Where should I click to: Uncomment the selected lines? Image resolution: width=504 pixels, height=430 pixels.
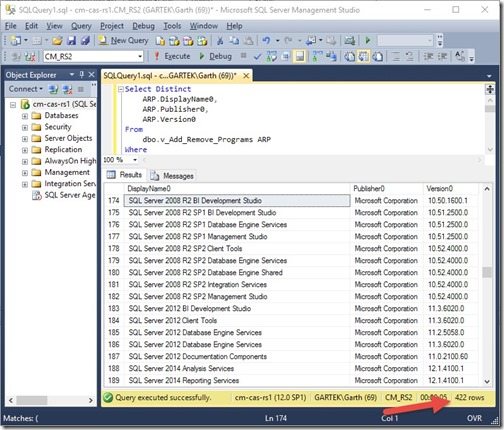click(409, 56)
